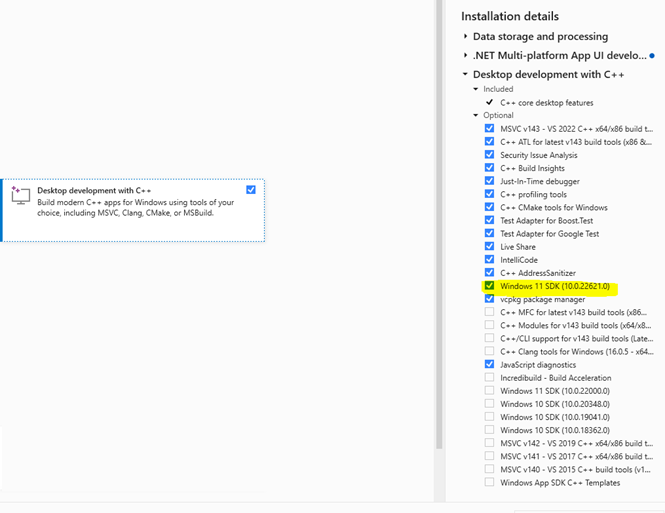This screenshot has width=665, height=513.
Task: Click the JavaScript diagnostics label
Action: [538, 365]
